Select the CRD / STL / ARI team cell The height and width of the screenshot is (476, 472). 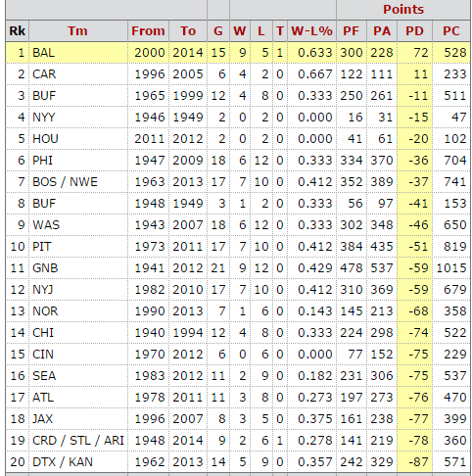78,441
